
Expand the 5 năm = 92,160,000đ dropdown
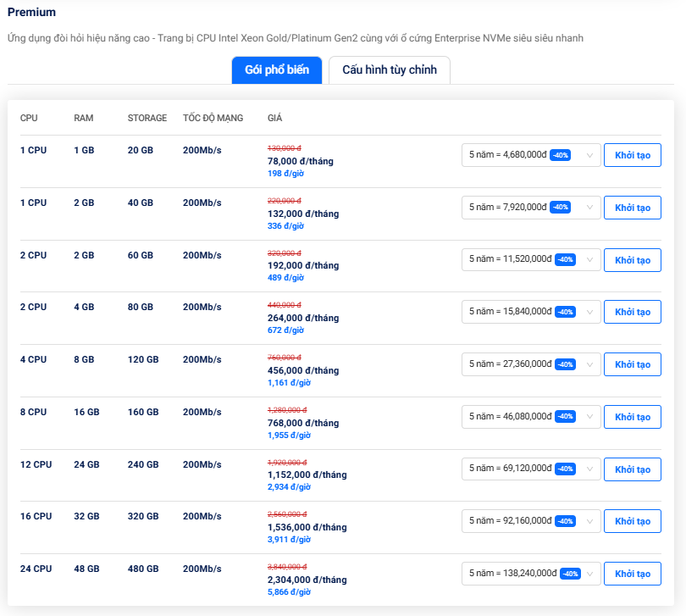coord(531,521)
